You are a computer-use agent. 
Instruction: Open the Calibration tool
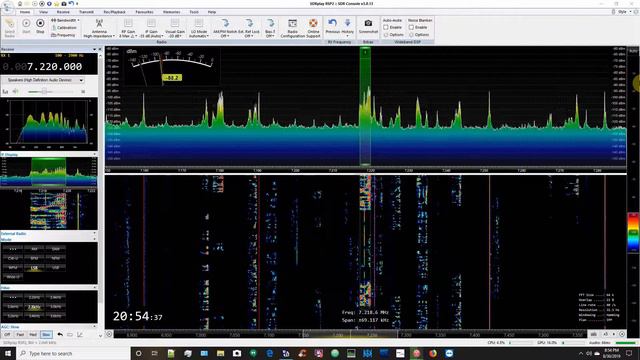[64, 28]
